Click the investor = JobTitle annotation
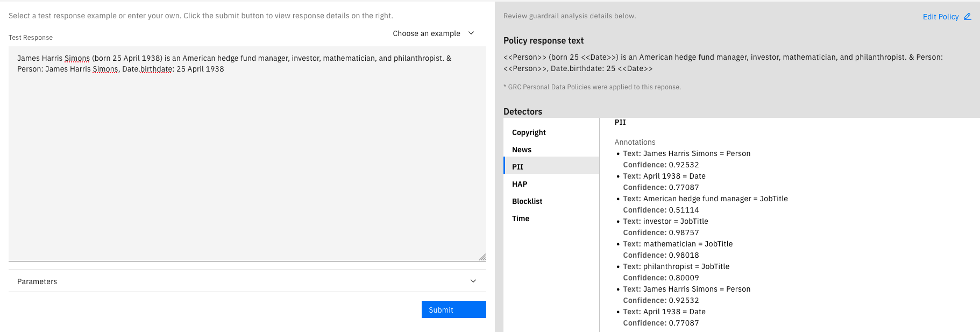 tap(676, 221)
